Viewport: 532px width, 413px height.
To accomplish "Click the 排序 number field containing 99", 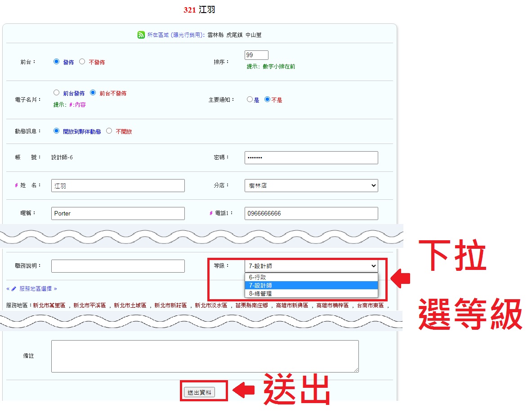I will tap(256, 55).
